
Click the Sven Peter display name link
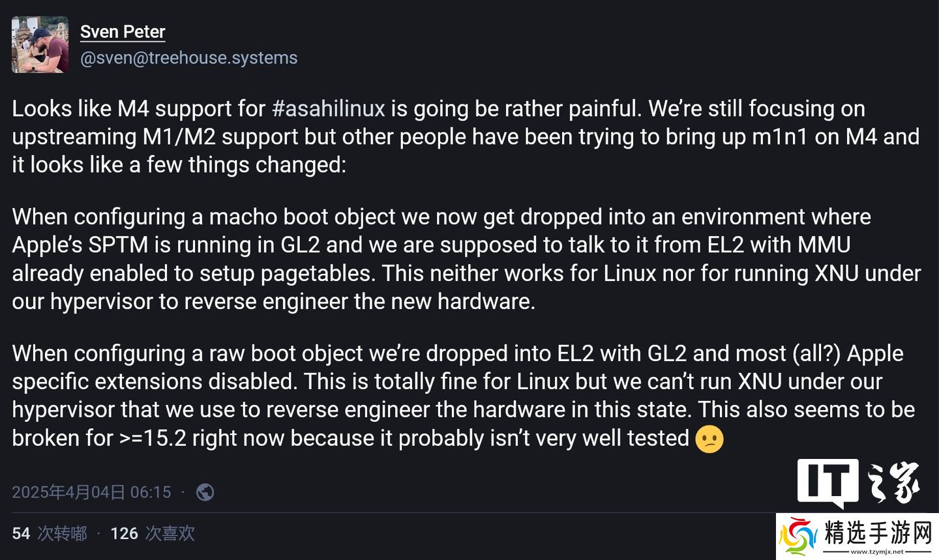[x=123, y=31]
